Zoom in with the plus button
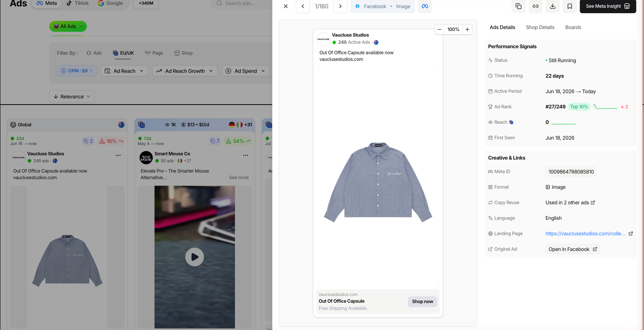Screen dimensions: 644x330 [467, 29]
